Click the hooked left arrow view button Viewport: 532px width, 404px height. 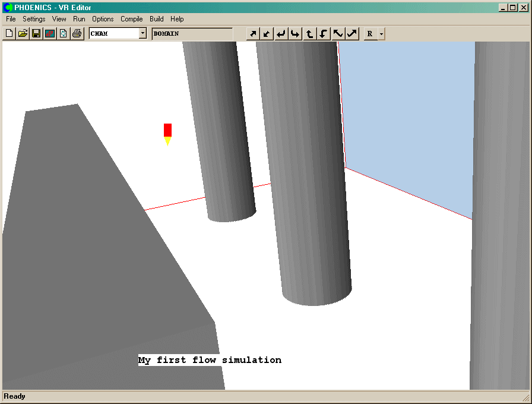pos(281,34)
